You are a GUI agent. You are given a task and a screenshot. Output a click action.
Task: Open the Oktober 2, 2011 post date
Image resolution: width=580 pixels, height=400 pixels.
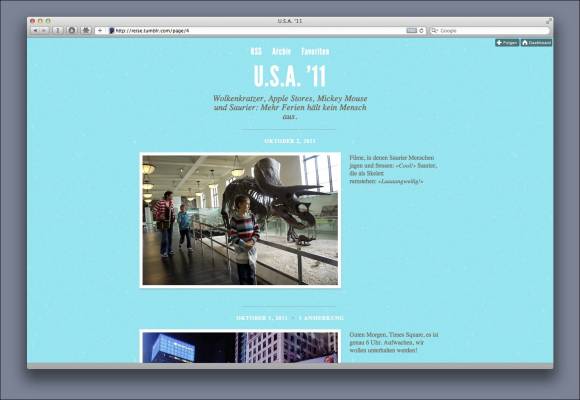click(x=290, y=141)
